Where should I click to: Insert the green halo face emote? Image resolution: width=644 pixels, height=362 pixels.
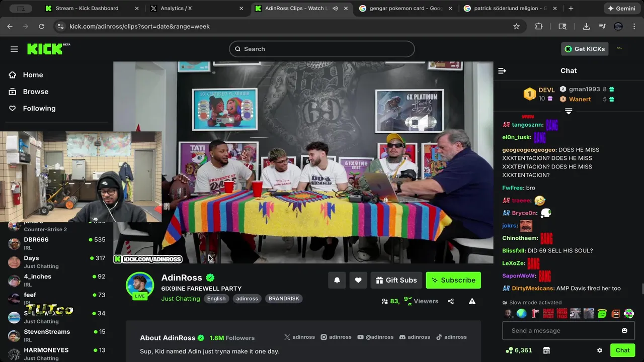pos(602,313)
